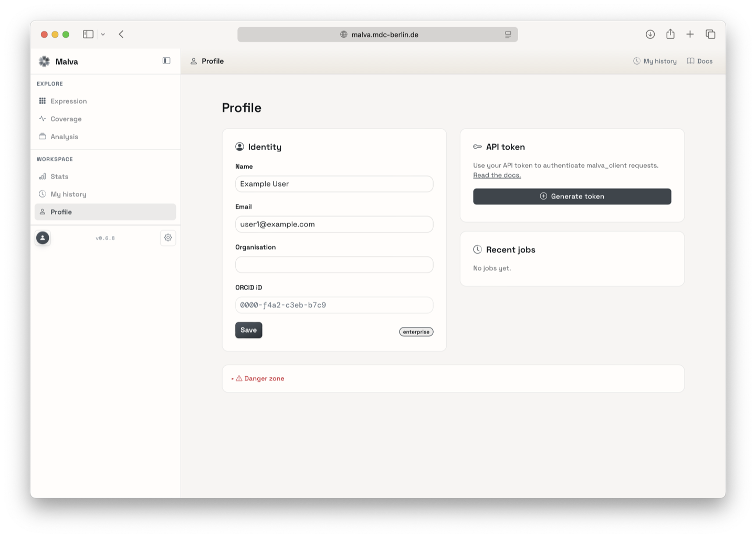
Task: Open a new Safari tab
Action: (x=690, y=34)
